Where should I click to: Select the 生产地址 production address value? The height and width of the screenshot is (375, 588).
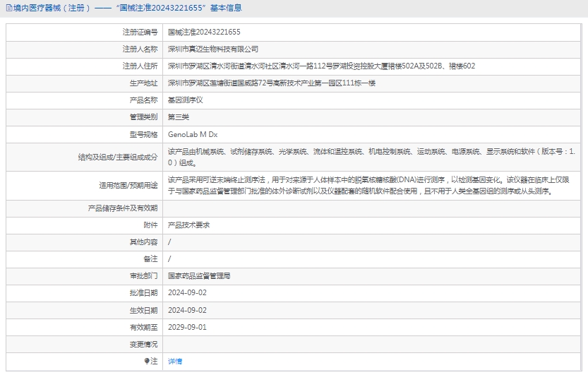click(271, 83)
